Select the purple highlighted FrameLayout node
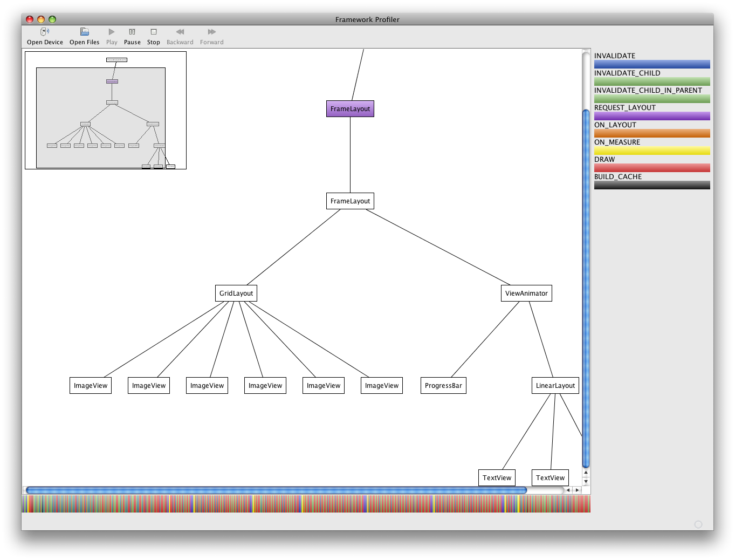The height and width of the screenshot is (560, 735). 350,109
